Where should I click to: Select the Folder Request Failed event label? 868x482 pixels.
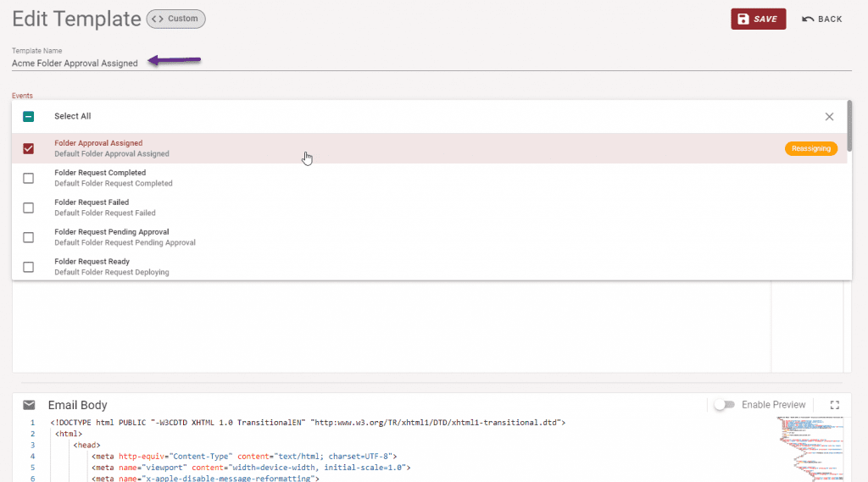click(92, 202)
